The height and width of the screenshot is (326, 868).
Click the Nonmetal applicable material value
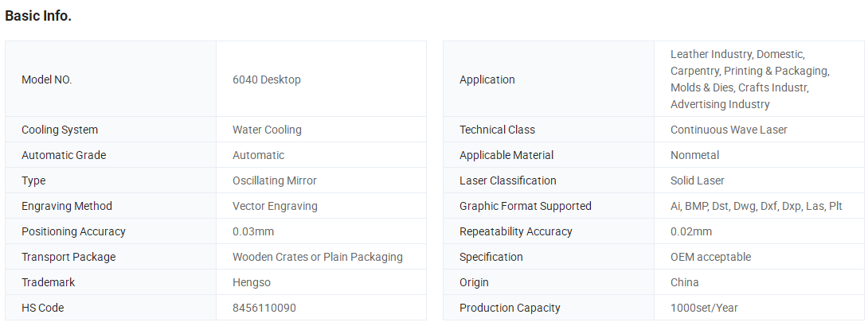694,155
